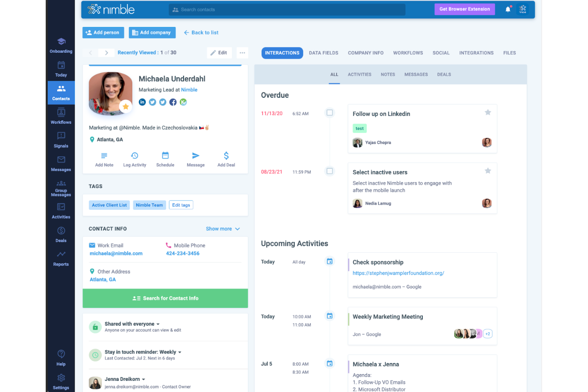This screenshot has height=392, width=588.
Task: Focus the Search contacts field
Action: 287,10
